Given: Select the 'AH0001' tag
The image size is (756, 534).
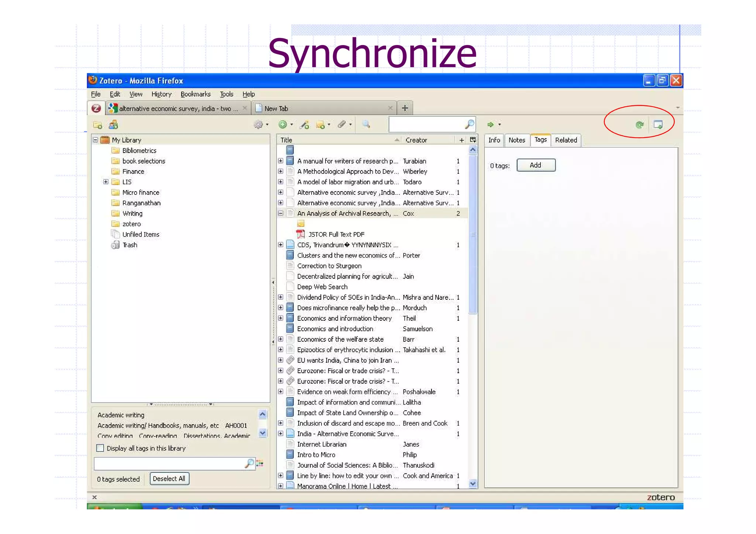Looking at the screenshot, I should [236, 426].
